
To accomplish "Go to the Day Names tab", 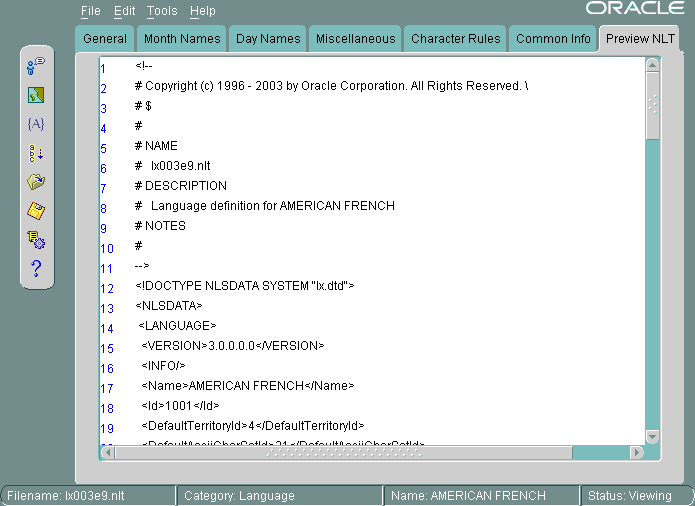I will (x=267, y=39).
